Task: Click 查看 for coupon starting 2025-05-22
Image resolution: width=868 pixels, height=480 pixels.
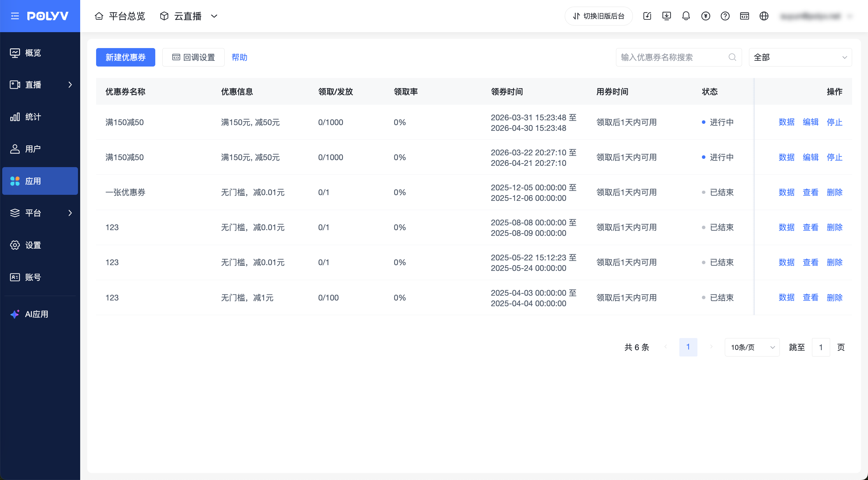Action: pyautogui.click(x=810, y=262)
